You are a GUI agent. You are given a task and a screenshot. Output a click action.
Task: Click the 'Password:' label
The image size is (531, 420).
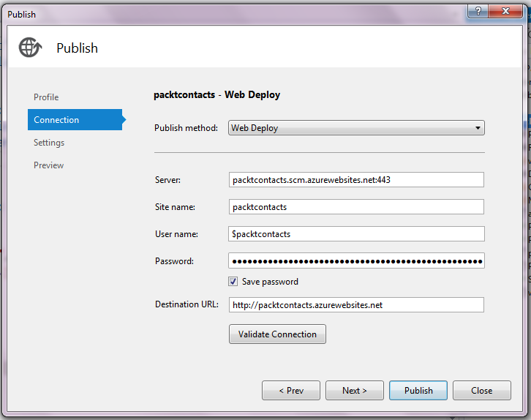(174, 261)
